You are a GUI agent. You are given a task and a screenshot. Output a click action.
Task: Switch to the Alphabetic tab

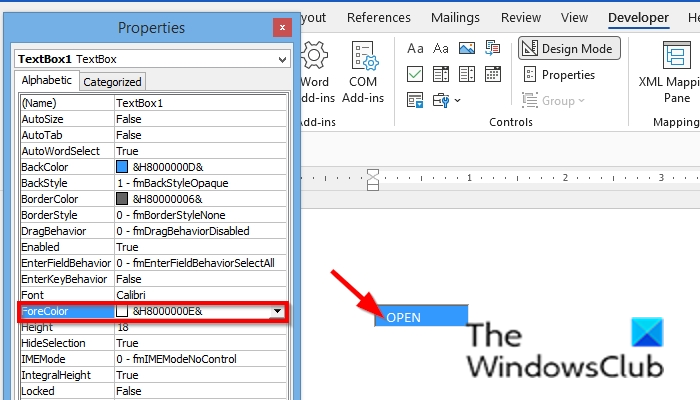coord(46,80)
